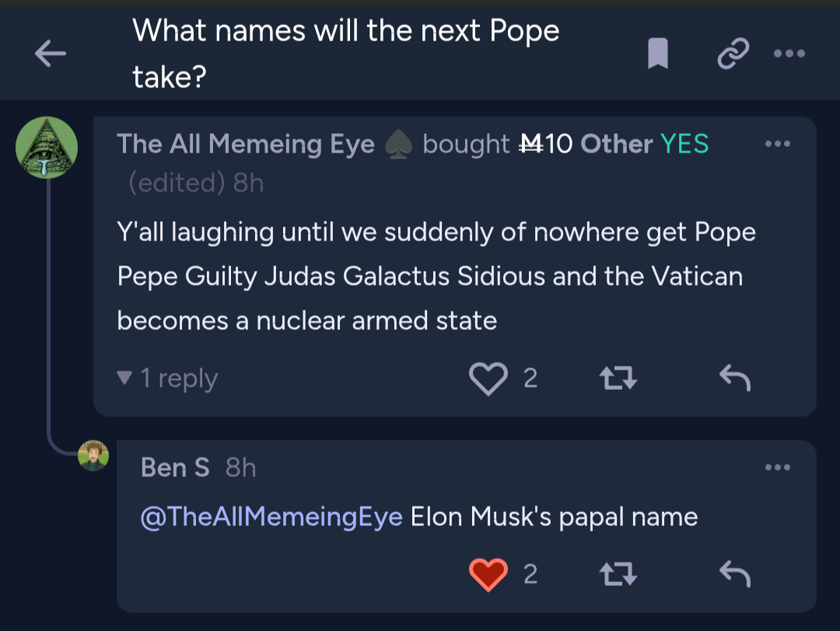Viewport: 840px width, 631px height.
Task: Collapse the 1 reply thread
Action: [x=168, y=378]
